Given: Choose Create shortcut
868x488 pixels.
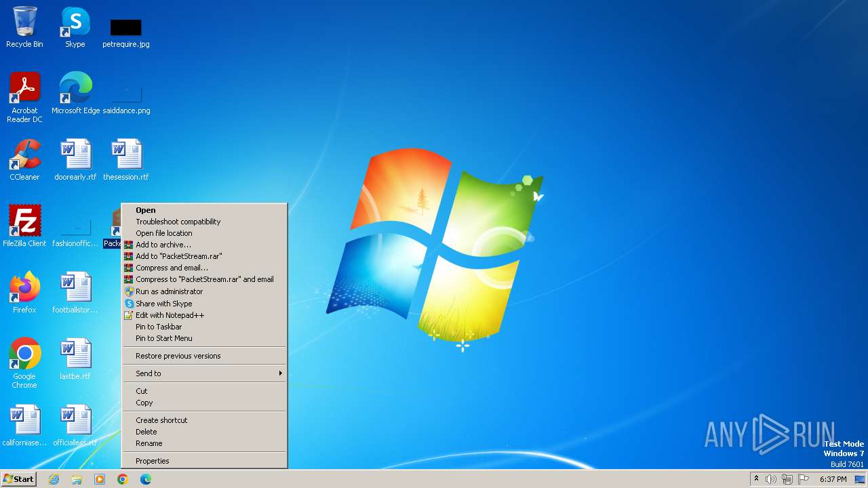Looking at the screenshot, I should click(x=204, y=420).
